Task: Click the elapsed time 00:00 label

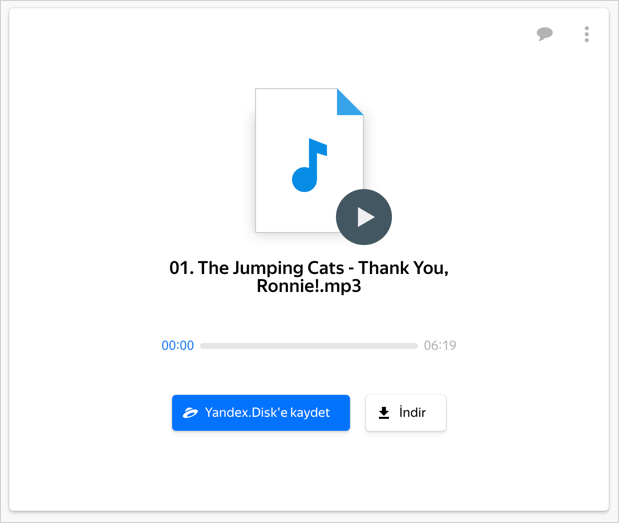Action: [178, 345]
